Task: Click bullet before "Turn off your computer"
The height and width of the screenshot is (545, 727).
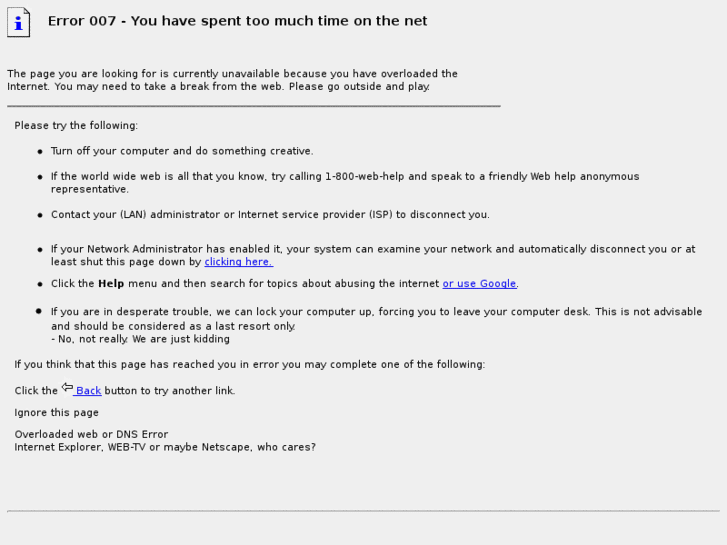Action: pyautogui.click(x=40, y=152)
